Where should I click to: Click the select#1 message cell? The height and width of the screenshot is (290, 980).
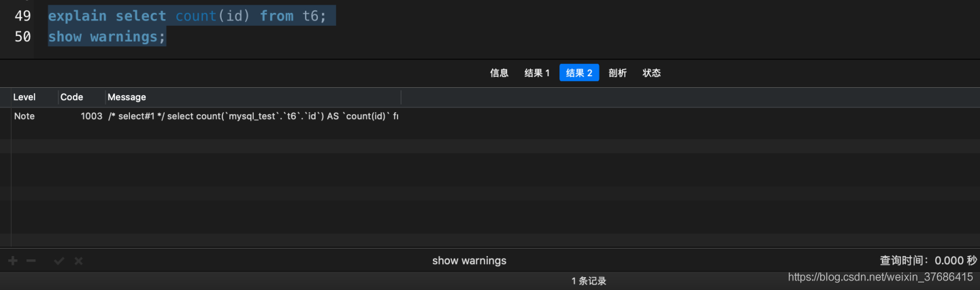252,116
